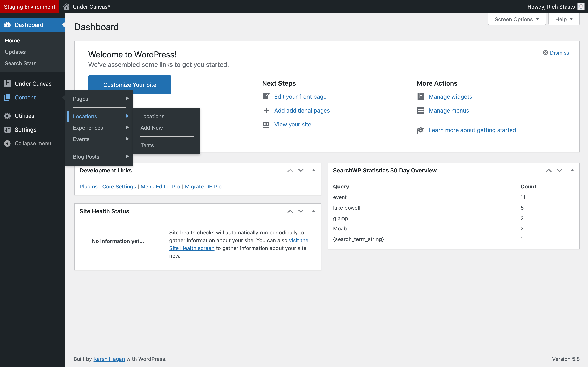Click the add additional pages plus icon
This screenshot has height=367, width=588.
click(x=266, y=110)
